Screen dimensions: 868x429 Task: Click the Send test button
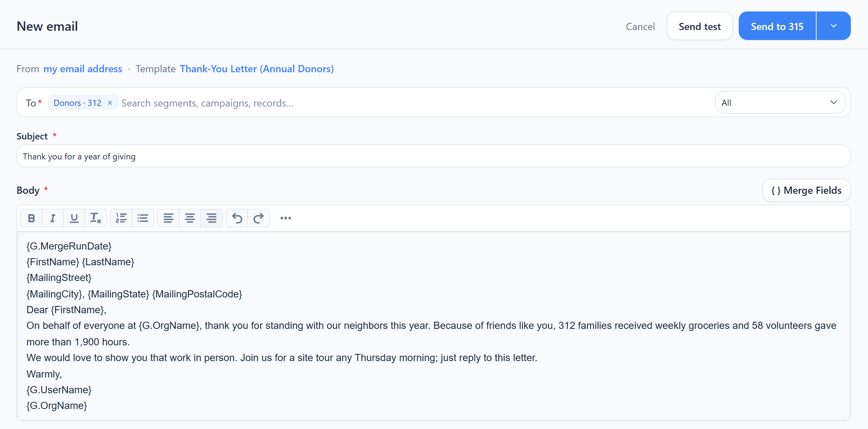[700, 26]
